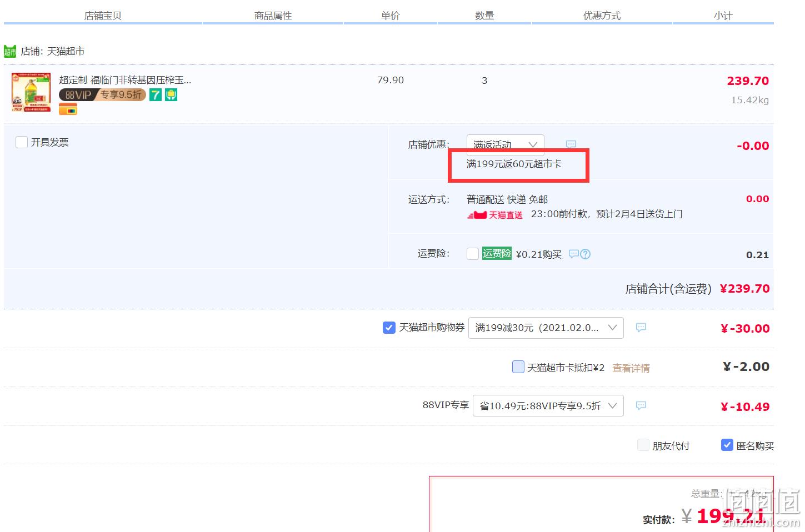Click the 店铺优惠 label
Viewport: 805px width, 532px height.
[x=429, y=144]
